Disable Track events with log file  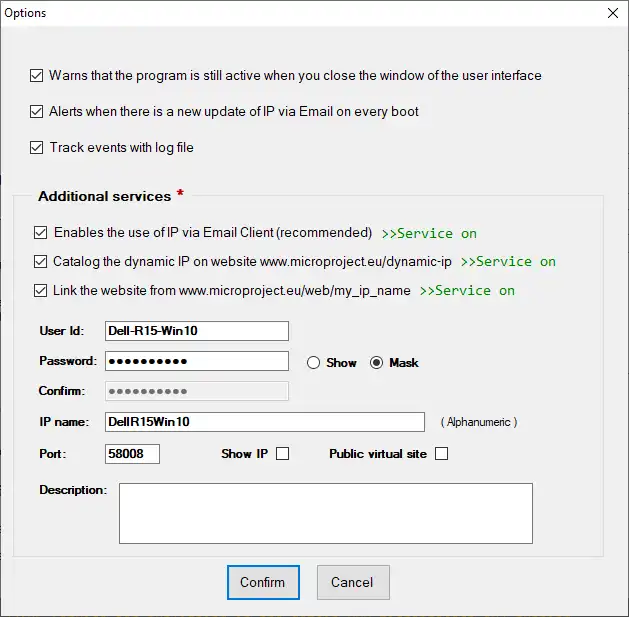click(38, 148)
